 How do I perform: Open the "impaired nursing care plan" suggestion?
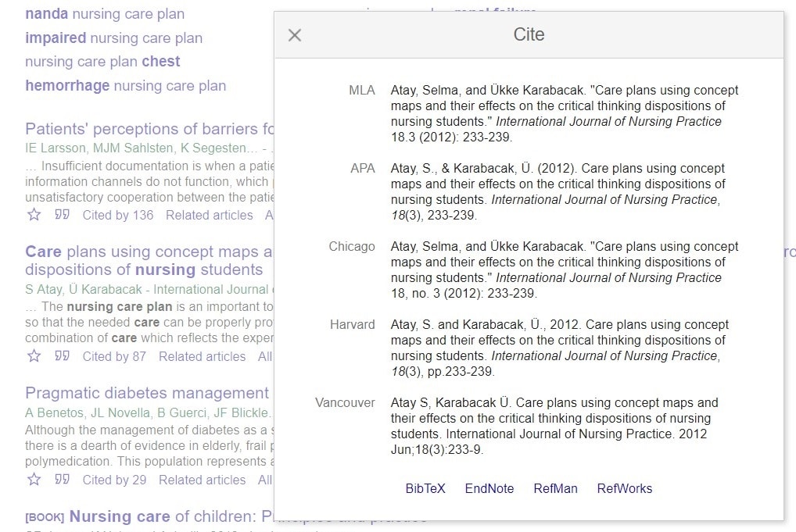tap(114, 37)
